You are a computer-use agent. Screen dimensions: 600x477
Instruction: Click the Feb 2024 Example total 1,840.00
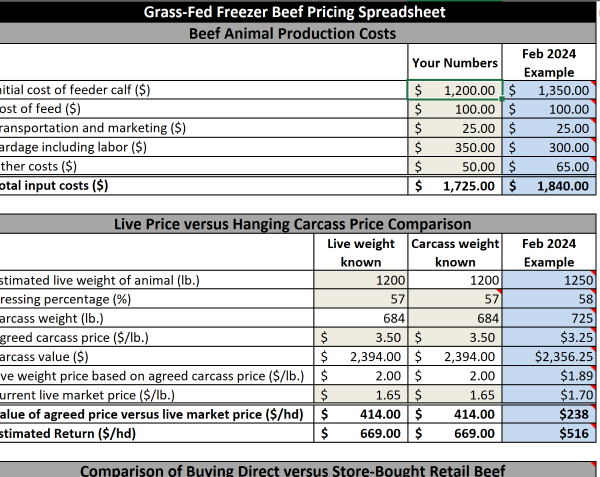point(549,185)
